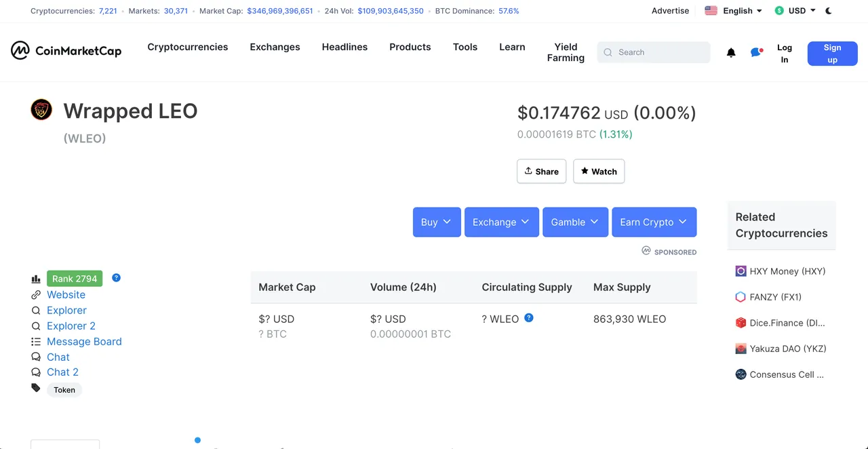
Task: Click the market cap value in top bar
Action: (280, 11)
